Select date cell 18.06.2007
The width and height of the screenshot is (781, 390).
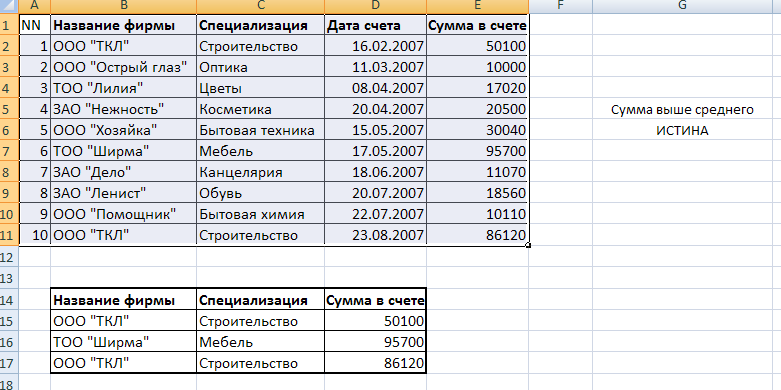point(376,172)
